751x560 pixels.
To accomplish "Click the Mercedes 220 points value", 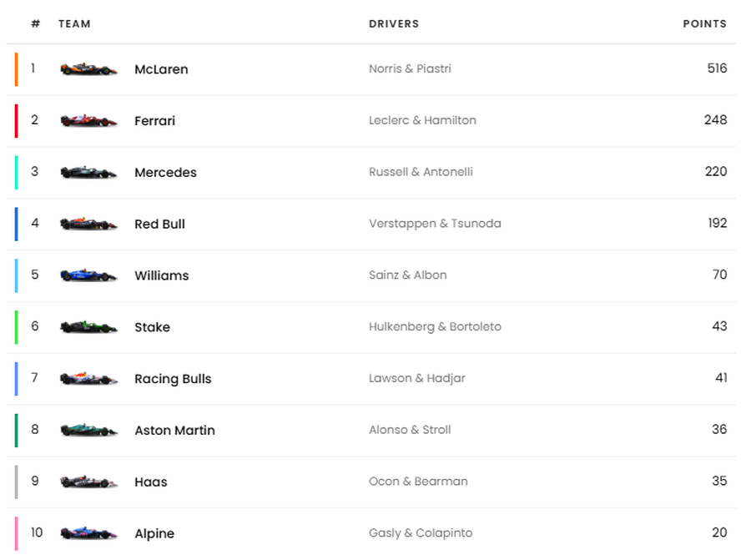I will [715, 172].
